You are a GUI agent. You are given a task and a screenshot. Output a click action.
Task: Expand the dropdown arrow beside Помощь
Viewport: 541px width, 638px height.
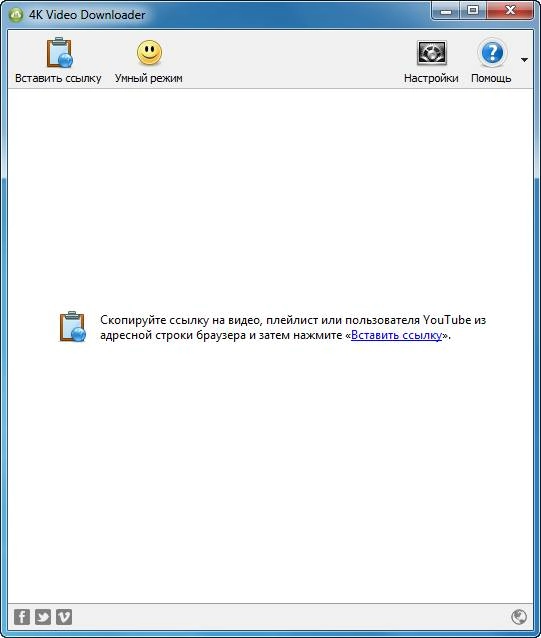pyautogui.click(x=524, y=60)
